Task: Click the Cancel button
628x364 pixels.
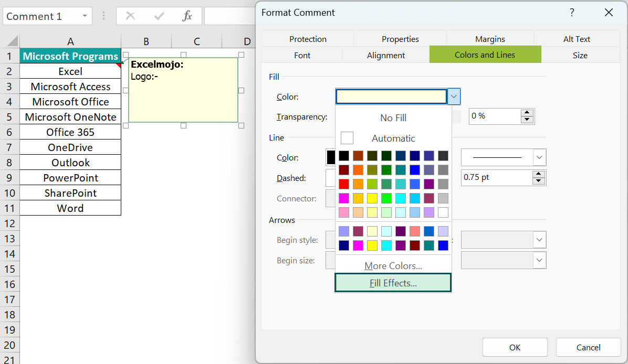Action: click(x=588, y=347)
